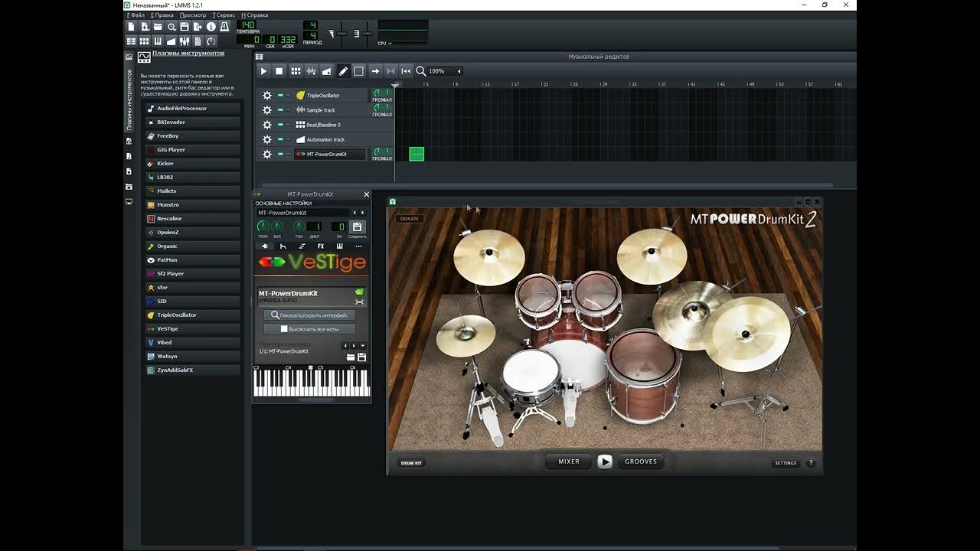Mute the Sample track
This screenshot has width=980, height=551.
(x=280, y=110)
